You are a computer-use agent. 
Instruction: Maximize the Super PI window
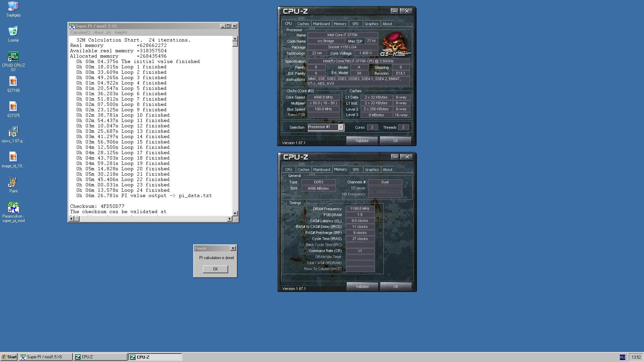click(228, 26)
